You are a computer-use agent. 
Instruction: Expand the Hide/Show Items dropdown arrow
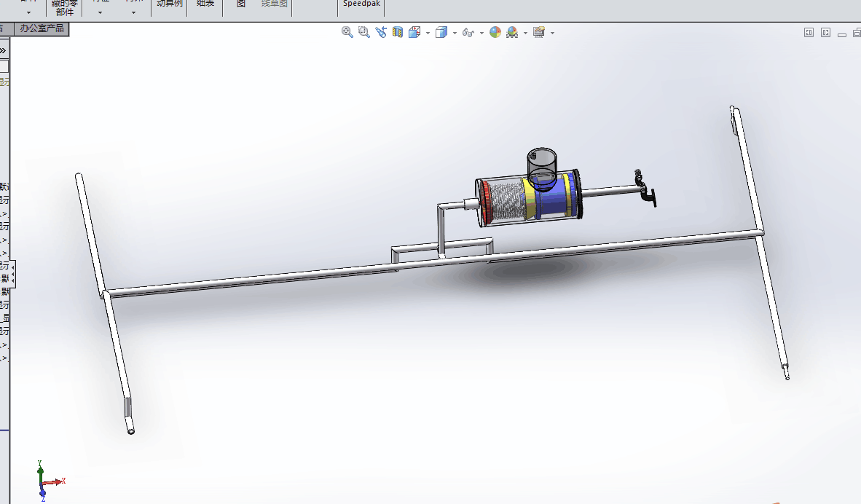[x=481, y=33]
